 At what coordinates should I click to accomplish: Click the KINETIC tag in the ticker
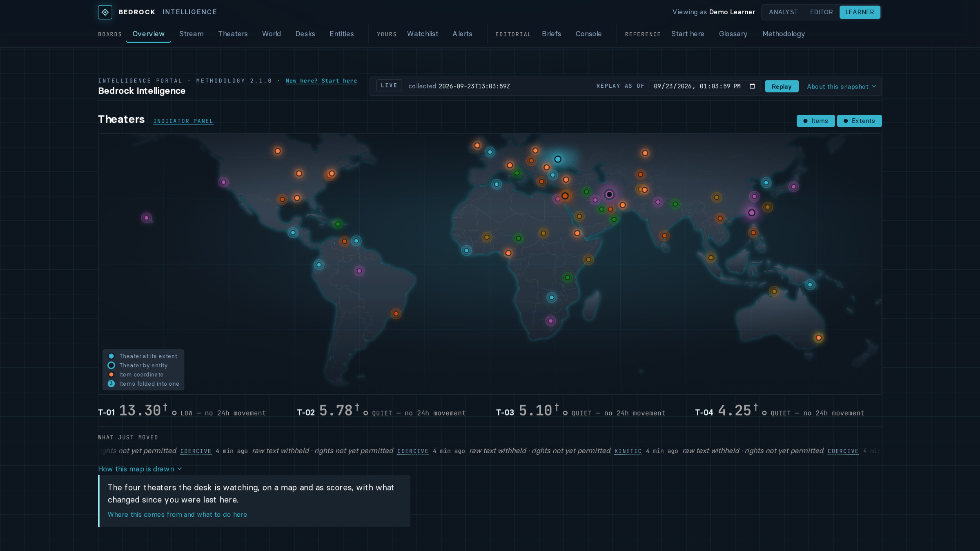(628, 451)
